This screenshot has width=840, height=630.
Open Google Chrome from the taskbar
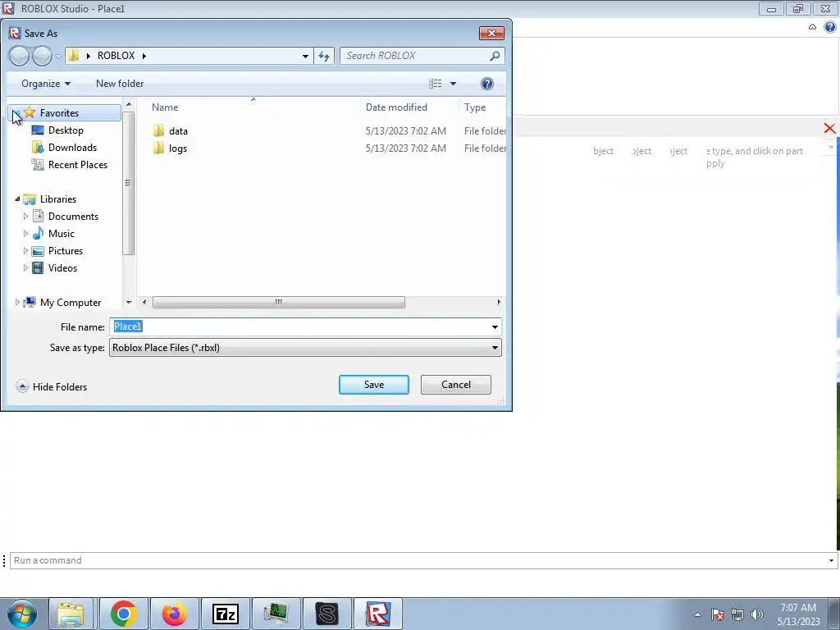pyautogui.click(x=124, y=614)
